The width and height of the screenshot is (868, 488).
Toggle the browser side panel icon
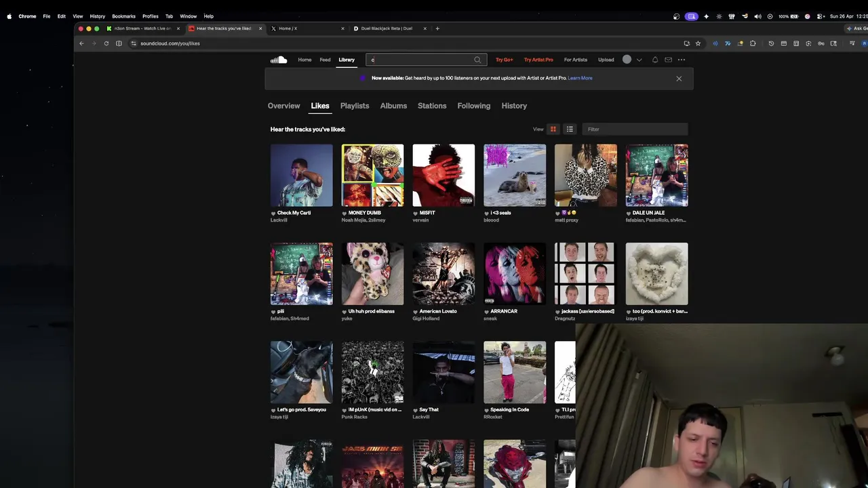[x=119, y=43]
